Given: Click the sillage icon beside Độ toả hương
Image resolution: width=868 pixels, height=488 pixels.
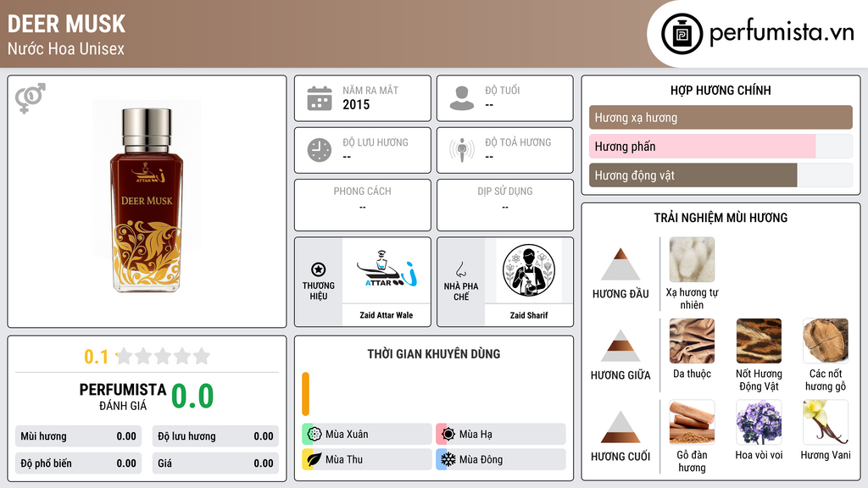Looking at the screenshot, I should 462,150.
